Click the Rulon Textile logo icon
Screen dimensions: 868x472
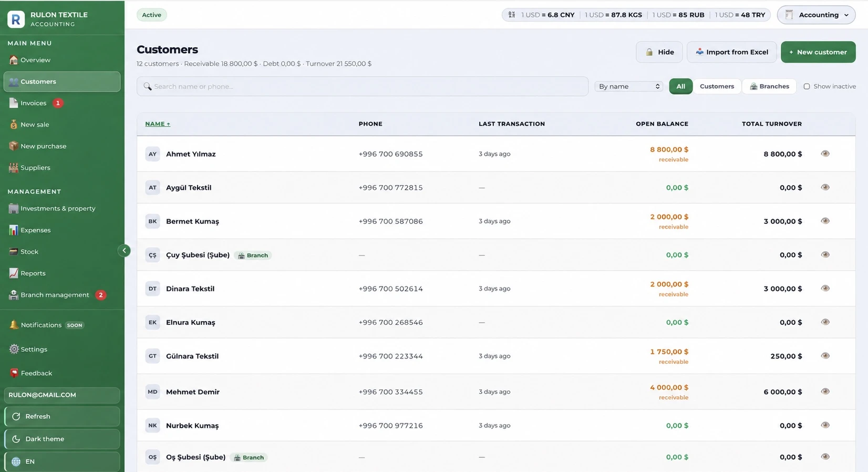coord(16,19)
